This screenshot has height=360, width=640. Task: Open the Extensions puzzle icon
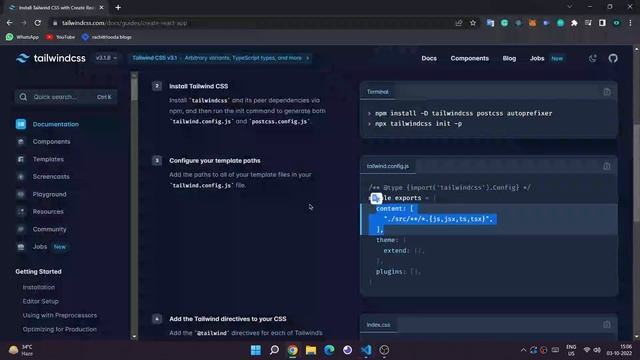pyautogui.click(x=574, y=23)
